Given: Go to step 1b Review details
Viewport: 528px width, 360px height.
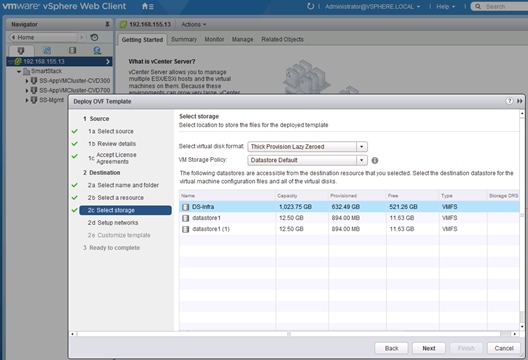Looking at the screenshot, I should click(x=112, y=144).
